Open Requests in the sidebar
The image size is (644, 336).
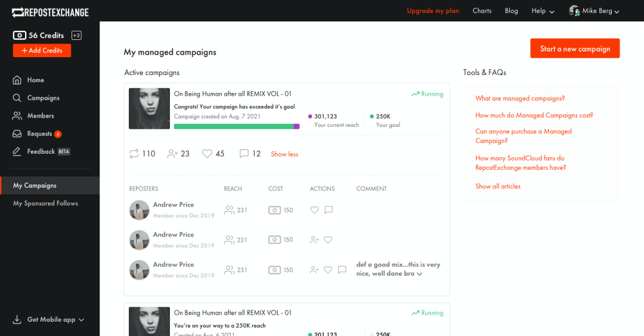tap(39, 133)
